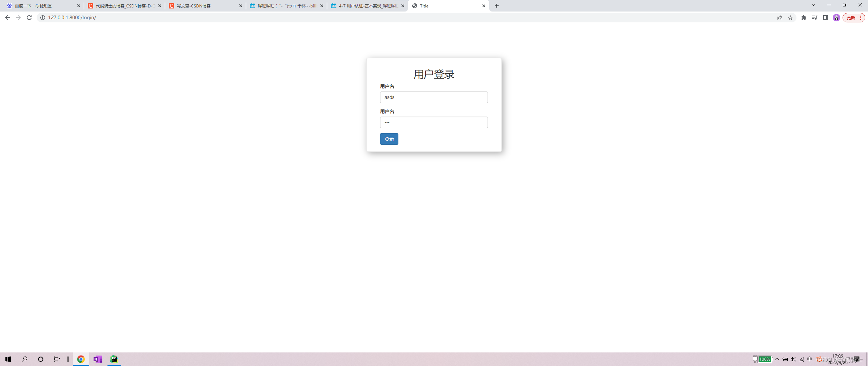The image size is (868, 366).
Task: Click the browser back arrow
Action: coord(7,18)
